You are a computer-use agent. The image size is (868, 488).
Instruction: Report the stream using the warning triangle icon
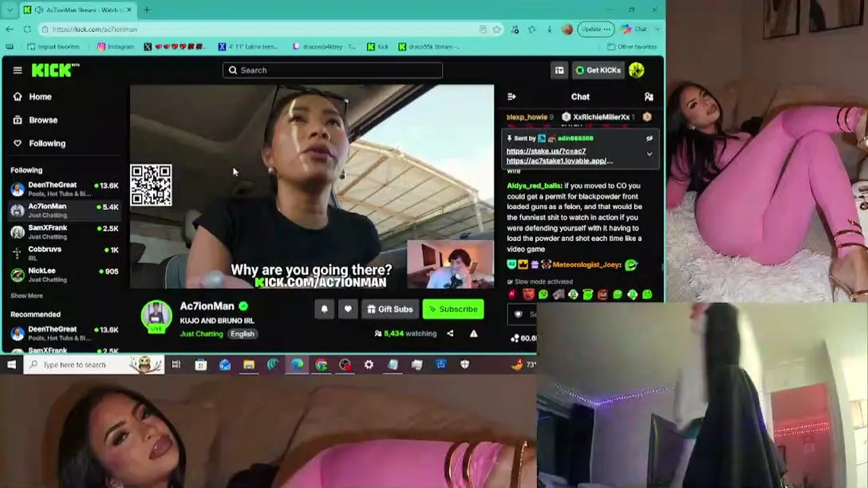point(473,333)
